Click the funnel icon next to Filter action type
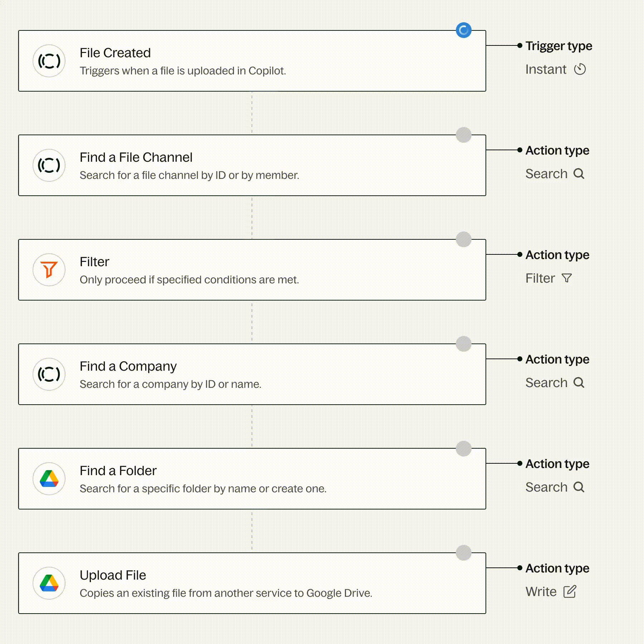The height and width of the screenshot is (644, 644). (x=567, y=278)
